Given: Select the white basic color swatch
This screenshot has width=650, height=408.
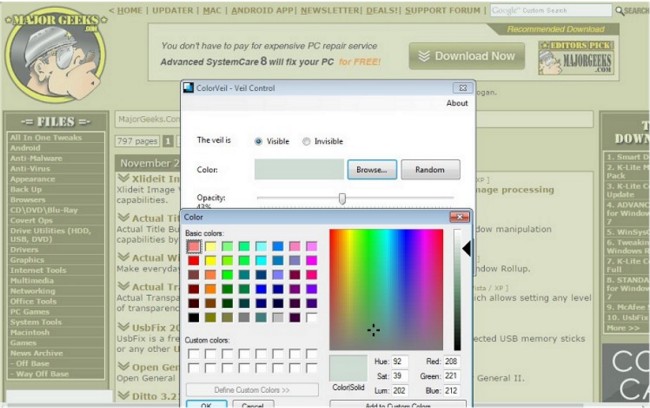Looking at the screenshot, I should (311, 317).
